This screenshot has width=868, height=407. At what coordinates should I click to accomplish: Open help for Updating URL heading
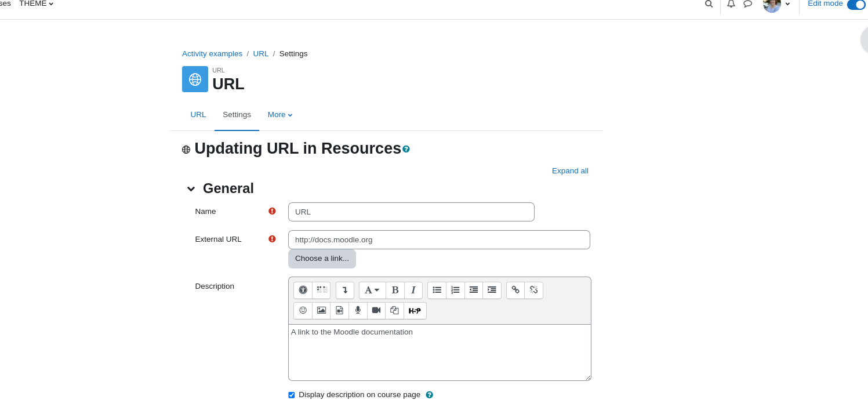tap(406, 149)
